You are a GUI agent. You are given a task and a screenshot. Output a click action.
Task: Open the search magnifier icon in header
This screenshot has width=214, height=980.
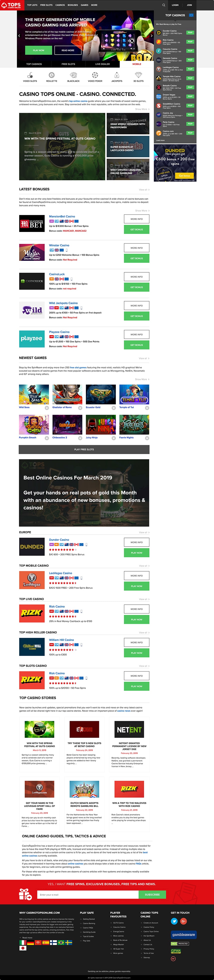(164, 5)
